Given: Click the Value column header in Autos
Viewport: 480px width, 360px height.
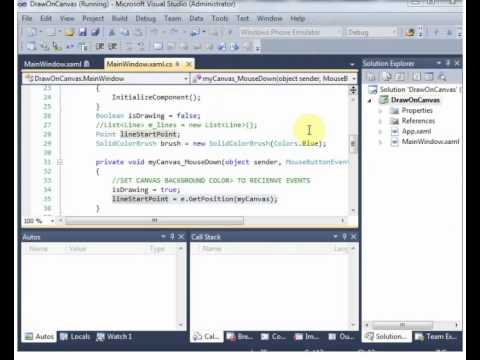Looking at the screenshot, I should click(78, 249).
